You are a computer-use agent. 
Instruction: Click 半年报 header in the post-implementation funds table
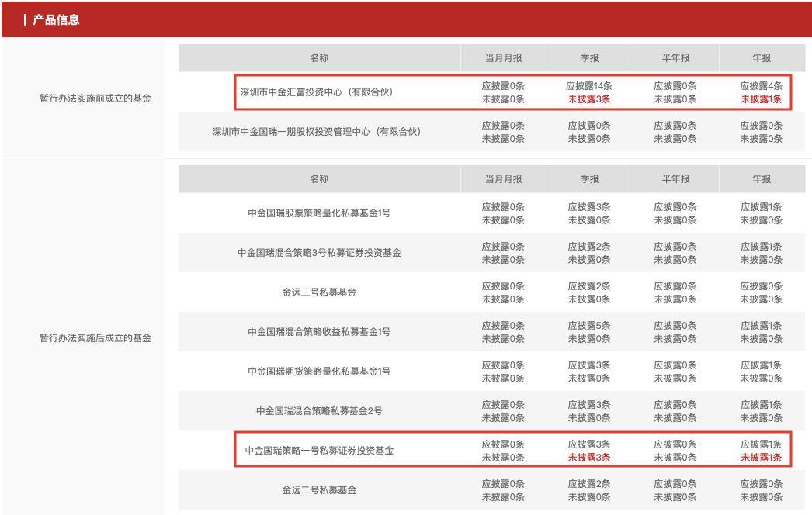675,179
